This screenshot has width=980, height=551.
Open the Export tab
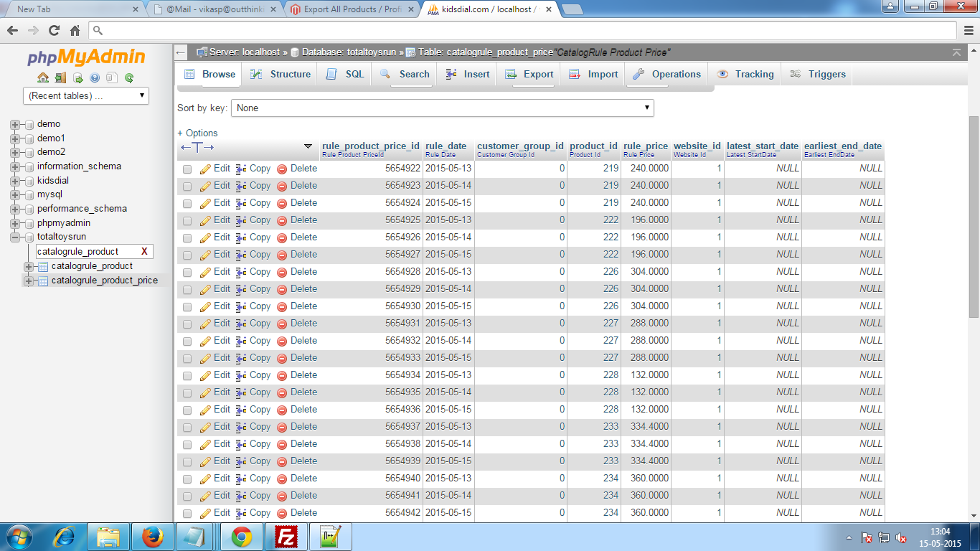coord(529,74)
